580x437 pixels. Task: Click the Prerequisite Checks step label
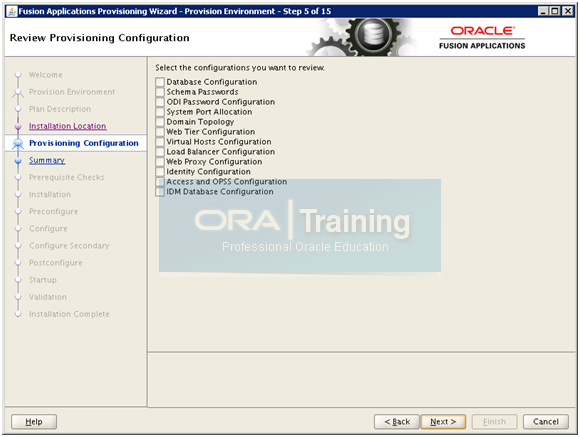point(67,177)
